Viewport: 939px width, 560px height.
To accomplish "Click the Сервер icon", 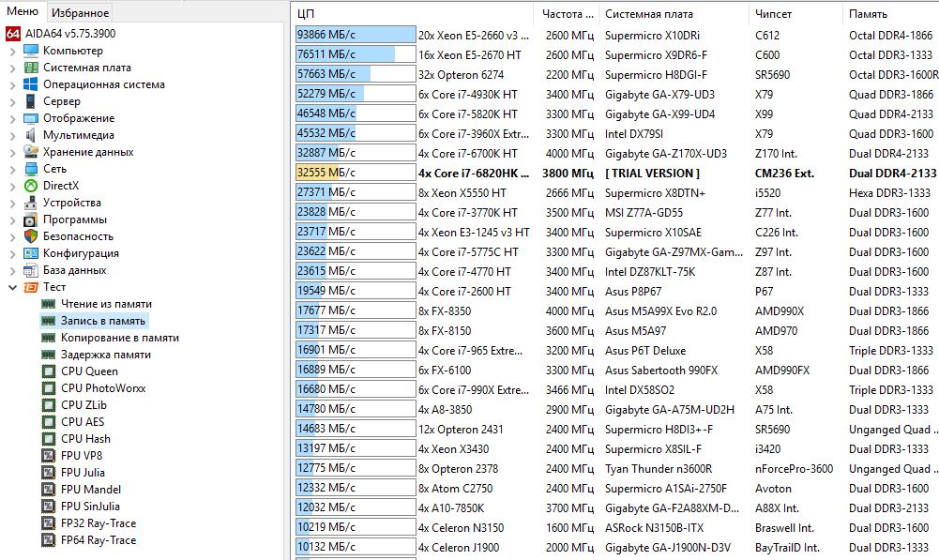I will tap(31, 101).
